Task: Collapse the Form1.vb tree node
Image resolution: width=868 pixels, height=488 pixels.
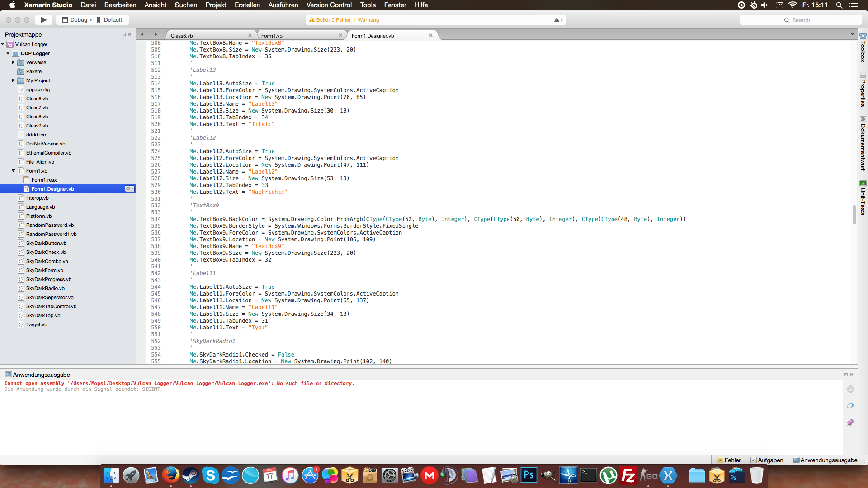Action: (13, 171)
